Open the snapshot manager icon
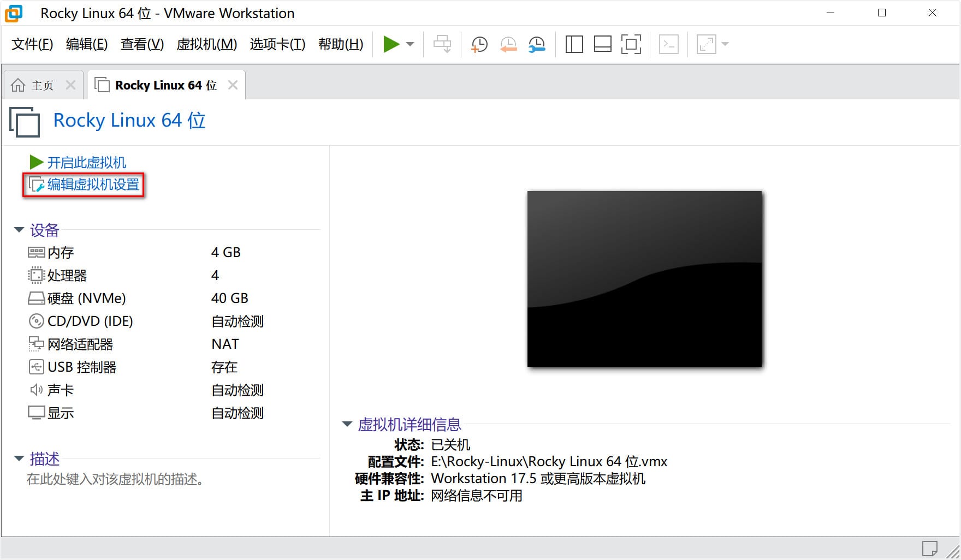Screen dimensions: 961x560 click(x=537, y=44)
